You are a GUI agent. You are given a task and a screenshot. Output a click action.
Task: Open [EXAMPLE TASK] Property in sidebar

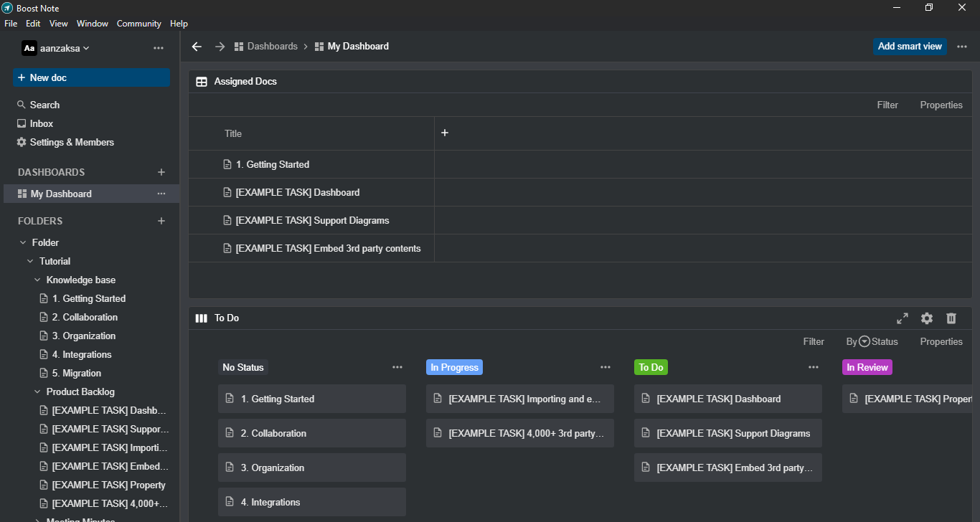pos(108,485)
